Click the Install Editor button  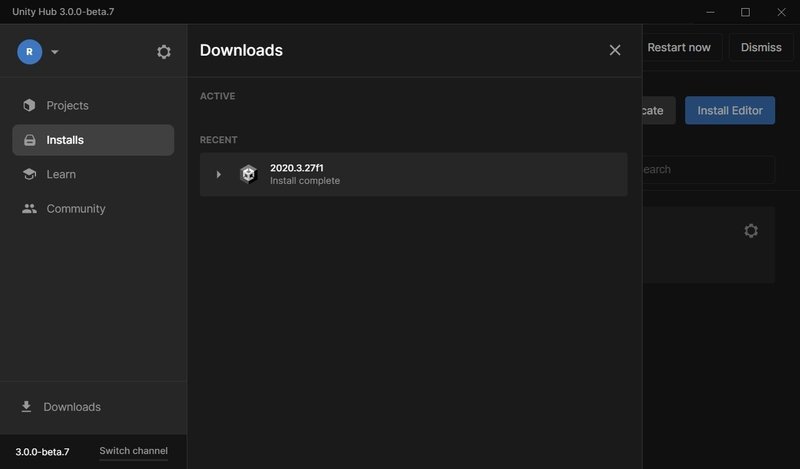coord(730,110)
